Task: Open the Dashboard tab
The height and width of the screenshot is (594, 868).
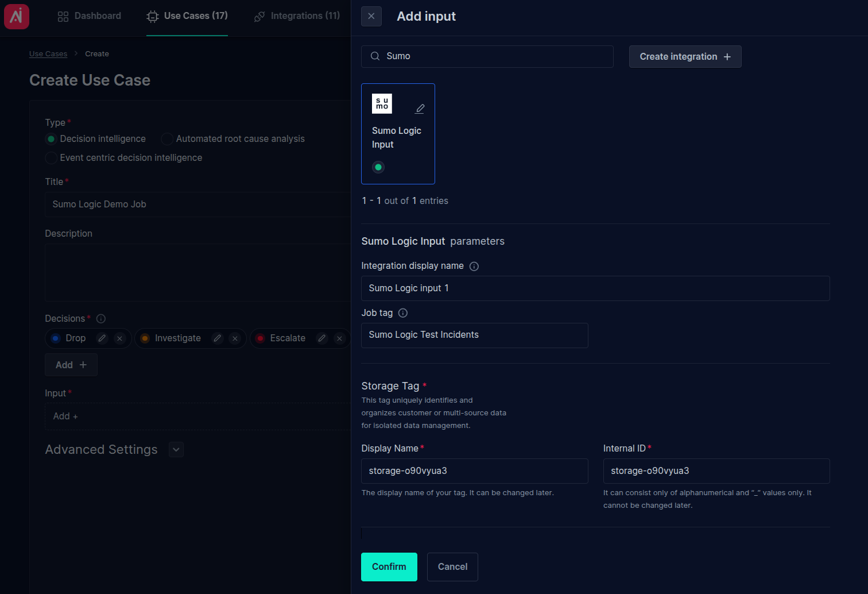Action: point(89,16)
